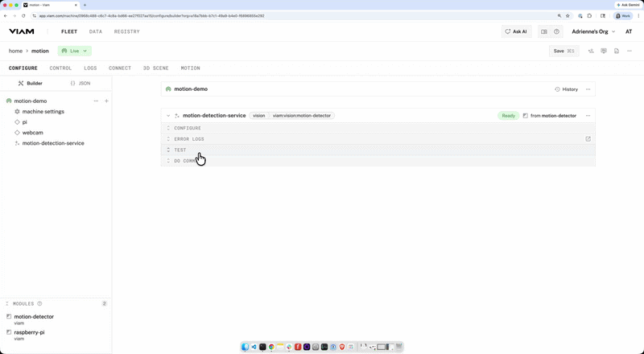Screen dimensions: 644x354
Task: Expand the CONFIGURE section
Action: click(378, 128)
